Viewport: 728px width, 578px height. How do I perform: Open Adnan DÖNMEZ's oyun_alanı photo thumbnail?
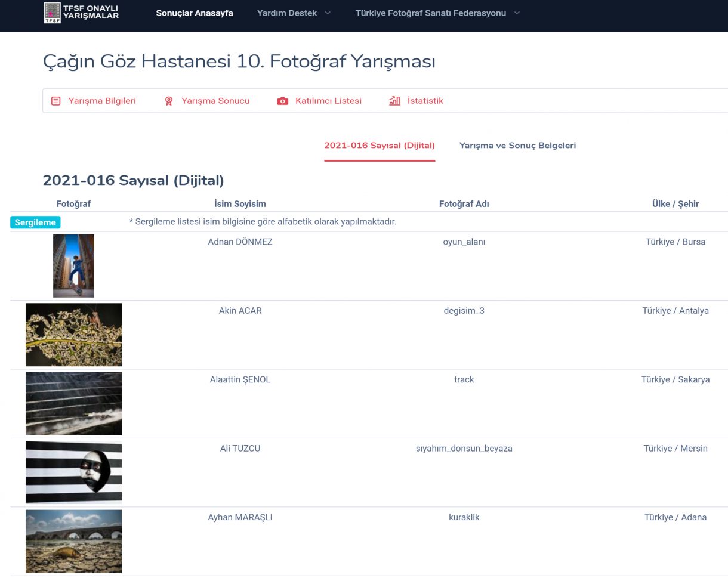[x=73, y=266]
